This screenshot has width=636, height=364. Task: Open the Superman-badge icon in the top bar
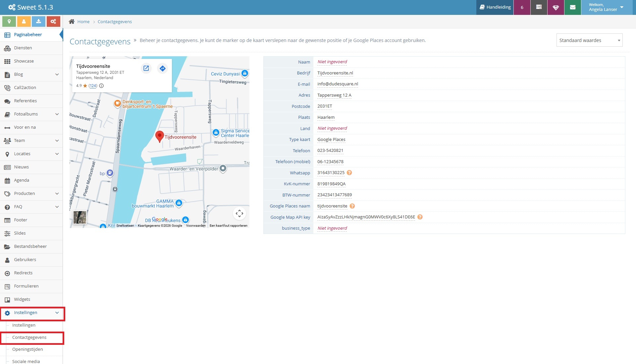click(556, 7)
